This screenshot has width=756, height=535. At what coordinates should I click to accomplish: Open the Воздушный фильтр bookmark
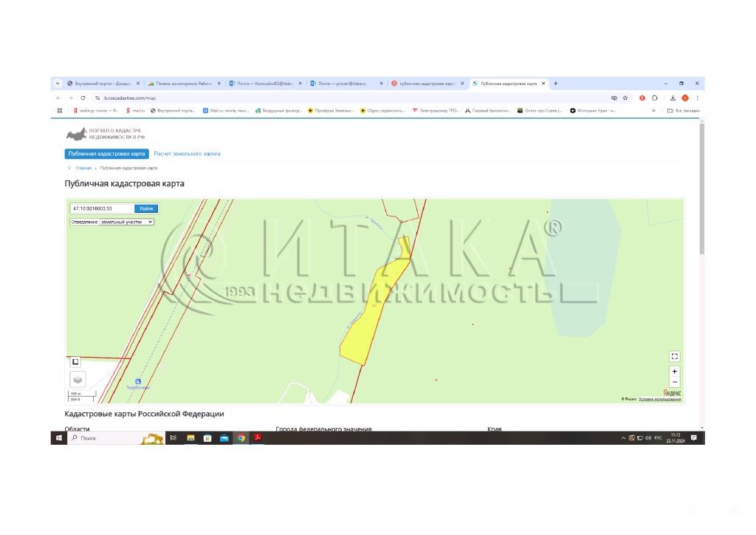click(x=278, y=111)
